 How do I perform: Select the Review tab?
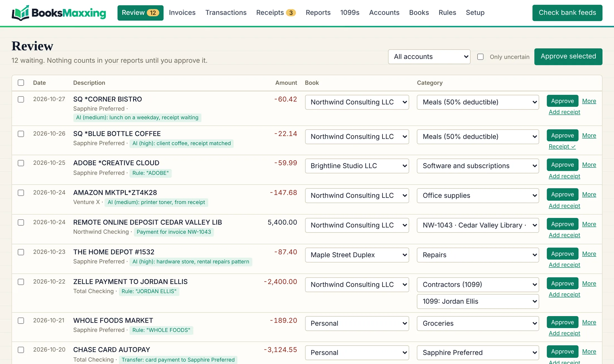coord(140,13)
